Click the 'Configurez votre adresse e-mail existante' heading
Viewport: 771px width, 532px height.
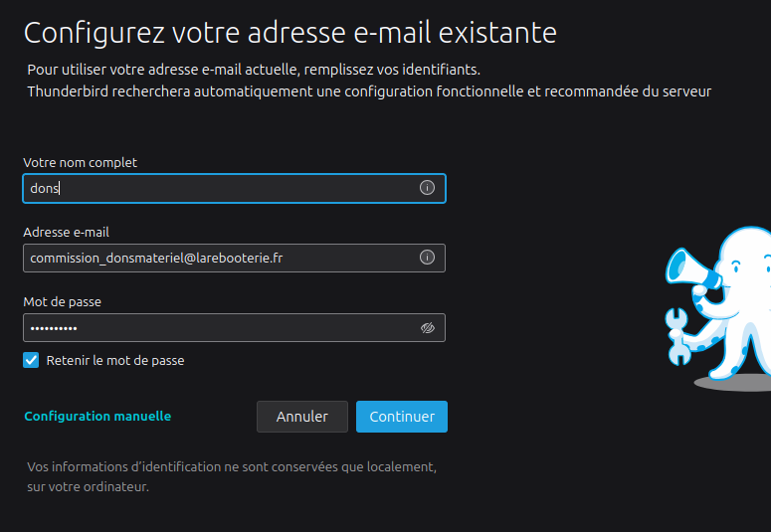pos(289,32)
